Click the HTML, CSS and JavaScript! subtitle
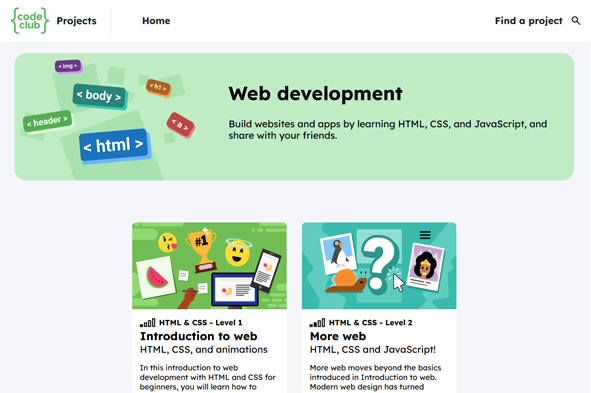 tap(373, 350)
